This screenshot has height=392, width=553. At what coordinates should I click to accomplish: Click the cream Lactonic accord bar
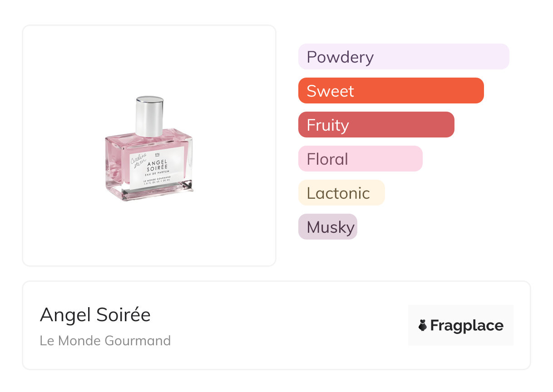coord(341,193)
